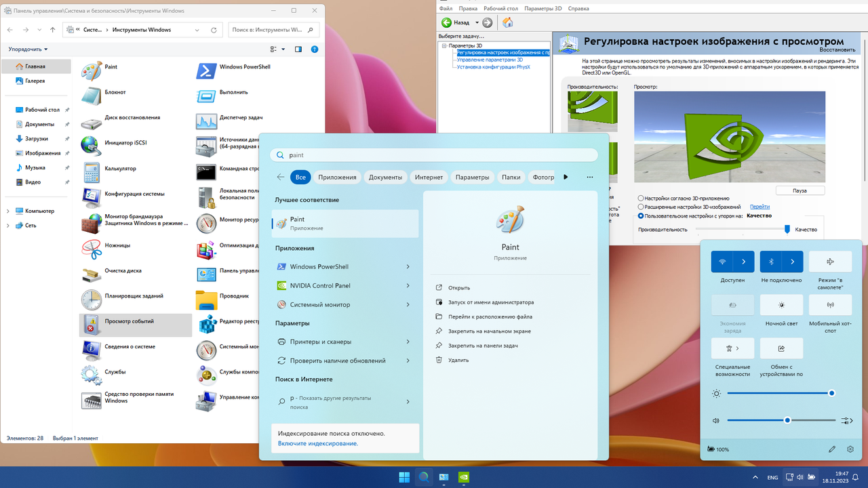Click the Назад button in NVIDIA toolbar

[456, 22]
